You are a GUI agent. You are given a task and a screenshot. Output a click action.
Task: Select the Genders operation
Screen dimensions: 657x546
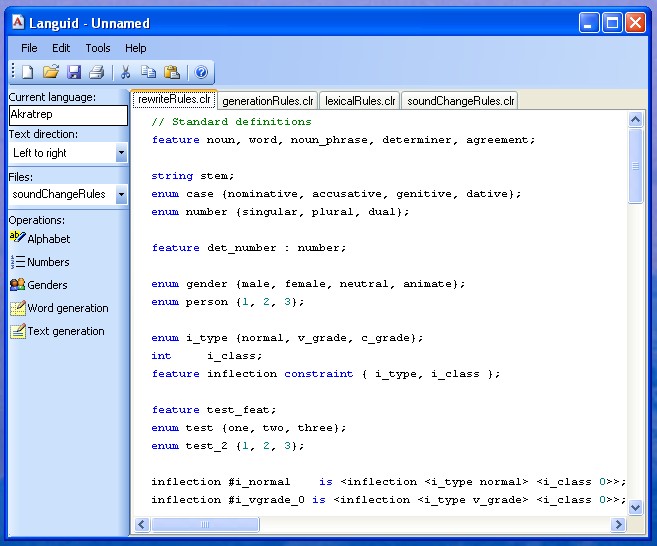[x=47, y=285]
